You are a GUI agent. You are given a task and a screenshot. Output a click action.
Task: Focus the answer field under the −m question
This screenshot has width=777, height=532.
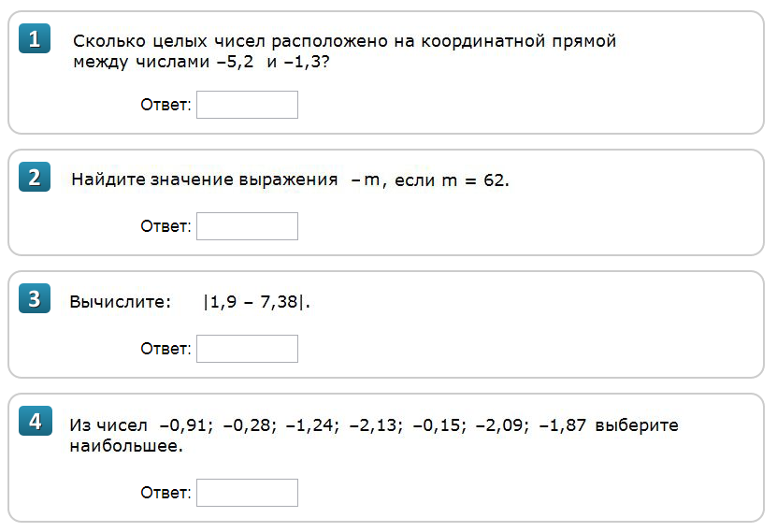[x=247, y=226]
